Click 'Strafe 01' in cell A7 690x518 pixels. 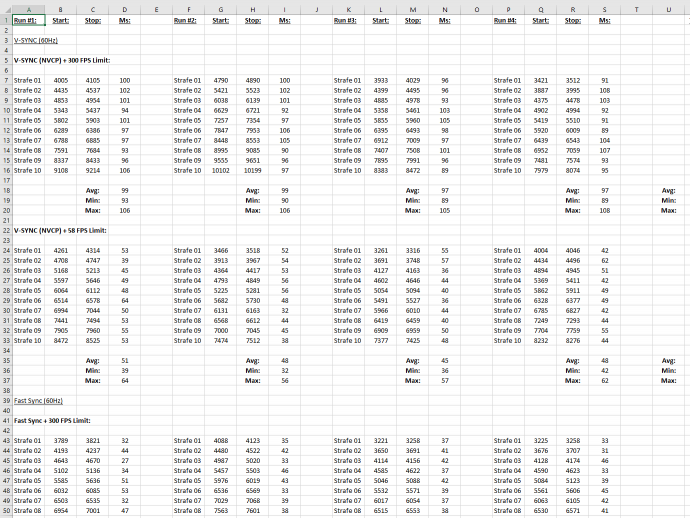pyautogui.click(x=27, y=81)
